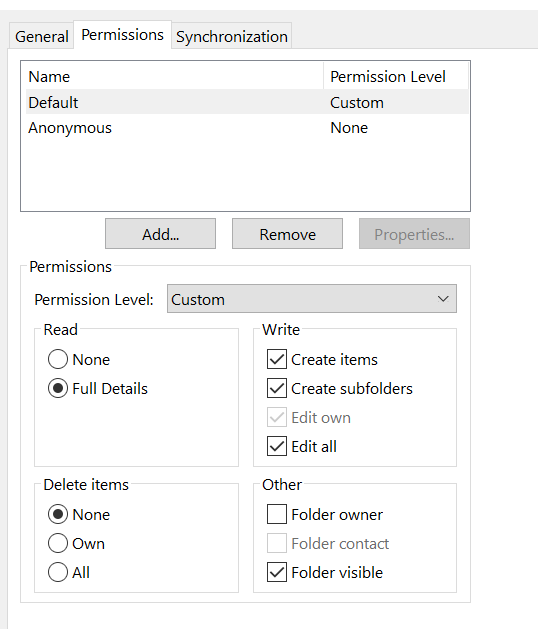The height and width of the screenshot is (629, 538).
Task: Enable the Folder owner checkbox
Action: 277,514
